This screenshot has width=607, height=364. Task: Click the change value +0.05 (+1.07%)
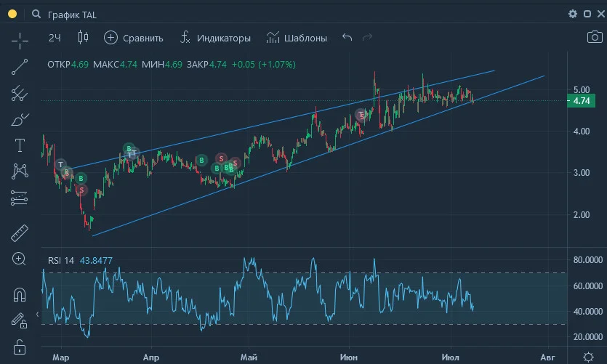pos(264,65)
